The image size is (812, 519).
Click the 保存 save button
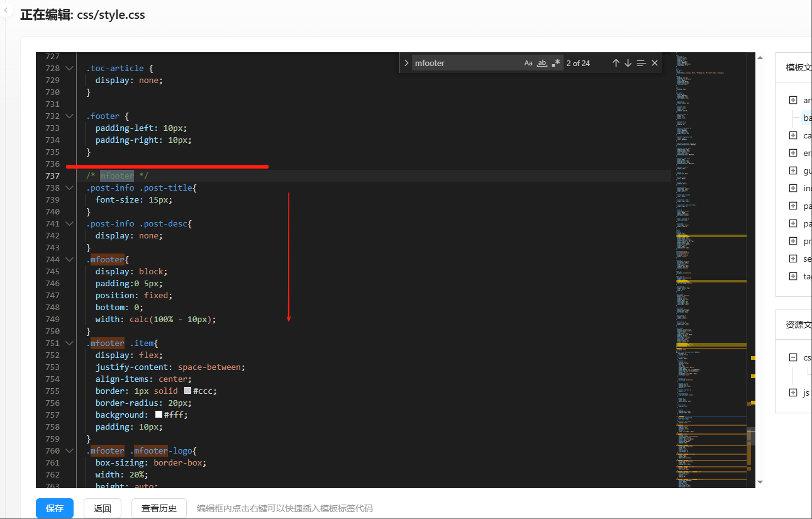pyautogui.click(x=55, y=508)
